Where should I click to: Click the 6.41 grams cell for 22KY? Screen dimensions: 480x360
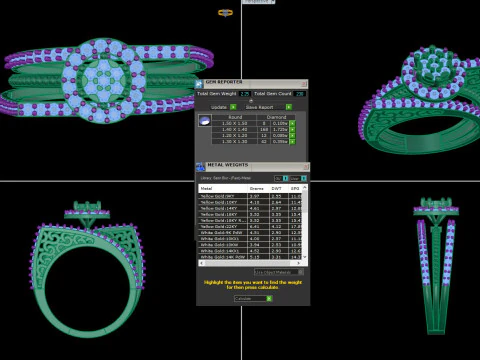pyautogui.click(x=258, y=227)
